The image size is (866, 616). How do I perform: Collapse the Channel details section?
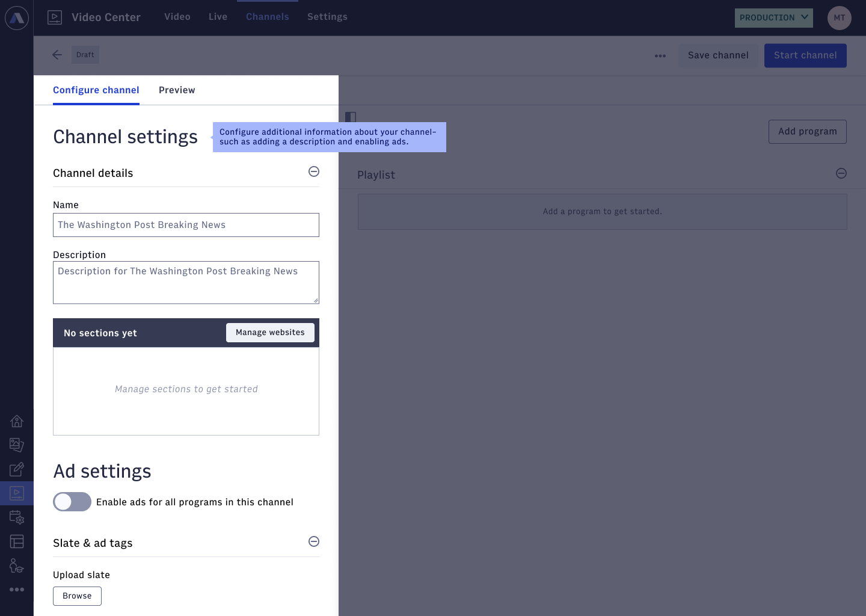coord(314,171)
